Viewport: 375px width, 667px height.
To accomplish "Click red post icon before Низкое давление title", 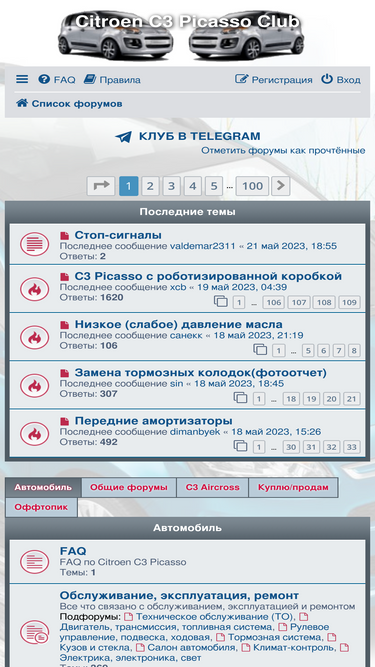I will point(64,325).
